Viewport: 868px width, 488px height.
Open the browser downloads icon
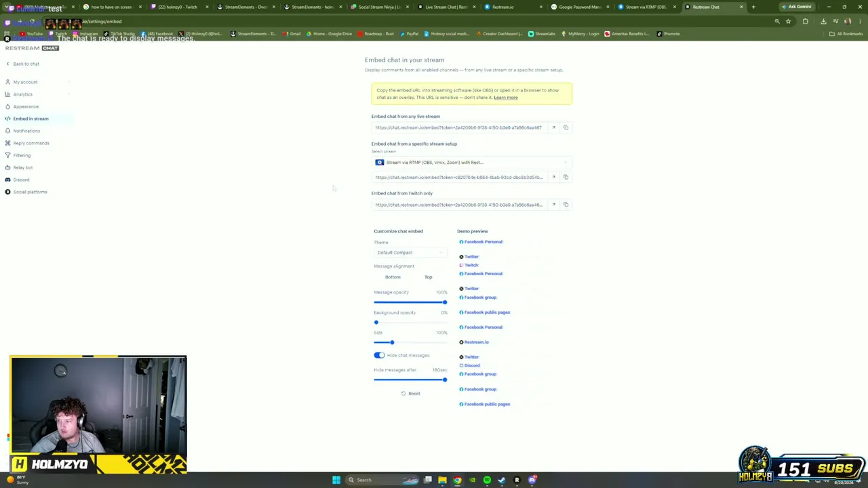[823, 22]
